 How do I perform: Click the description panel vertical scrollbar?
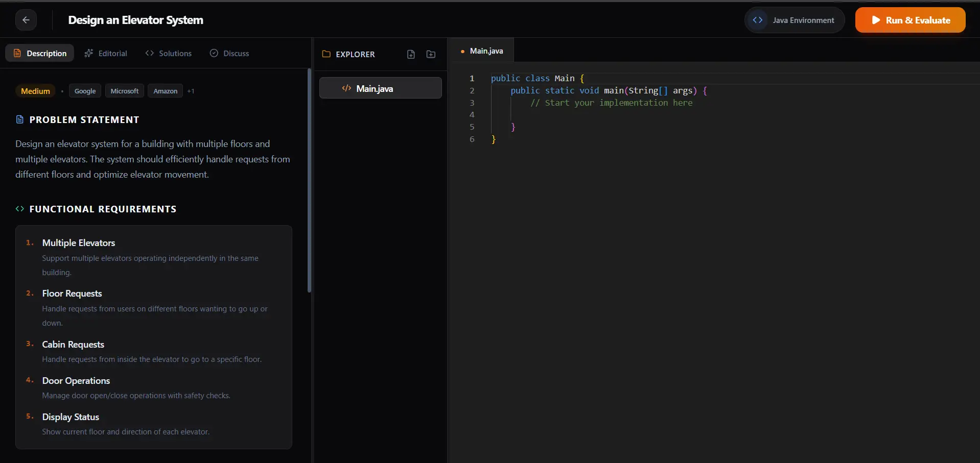point(309,181)
